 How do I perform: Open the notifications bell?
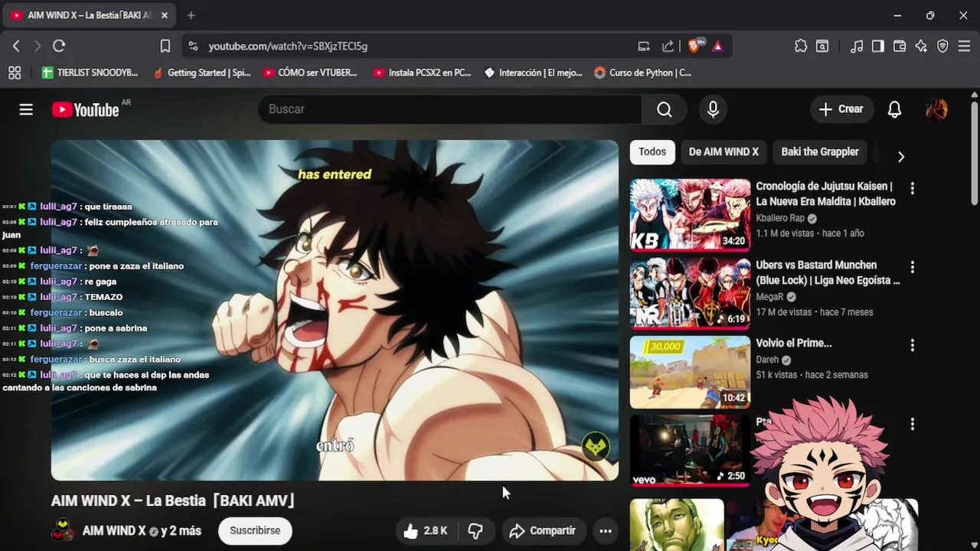pyautogui.click(x=894, y=109)
